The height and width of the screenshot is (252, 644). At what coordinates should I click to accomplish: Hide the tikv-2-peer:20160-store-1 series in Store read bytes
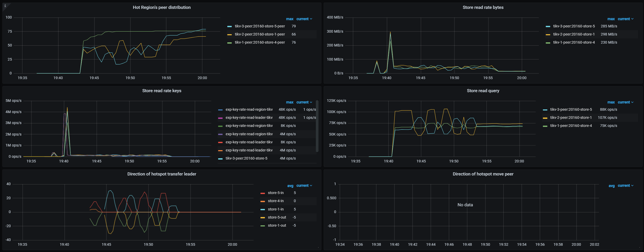573,34
